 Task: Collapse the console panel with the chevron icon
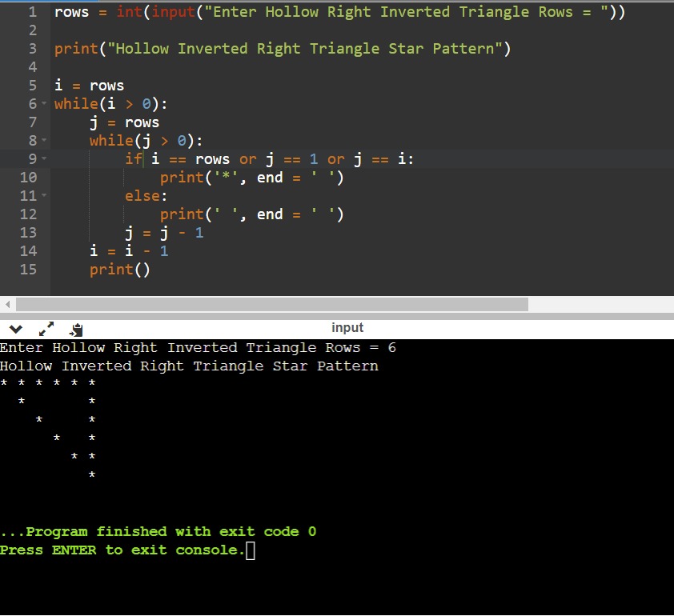coord(16,328)
